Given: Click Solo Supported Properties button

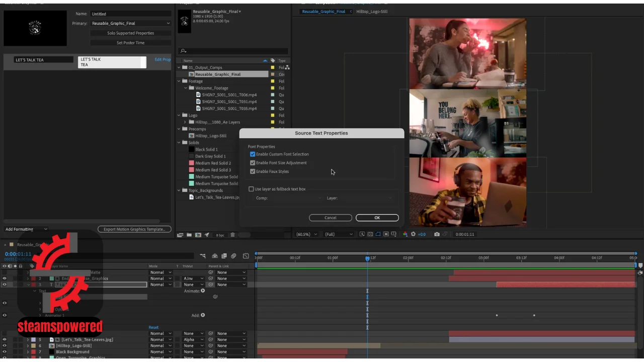Looking at the screenshot, I should tap(131, 33).
